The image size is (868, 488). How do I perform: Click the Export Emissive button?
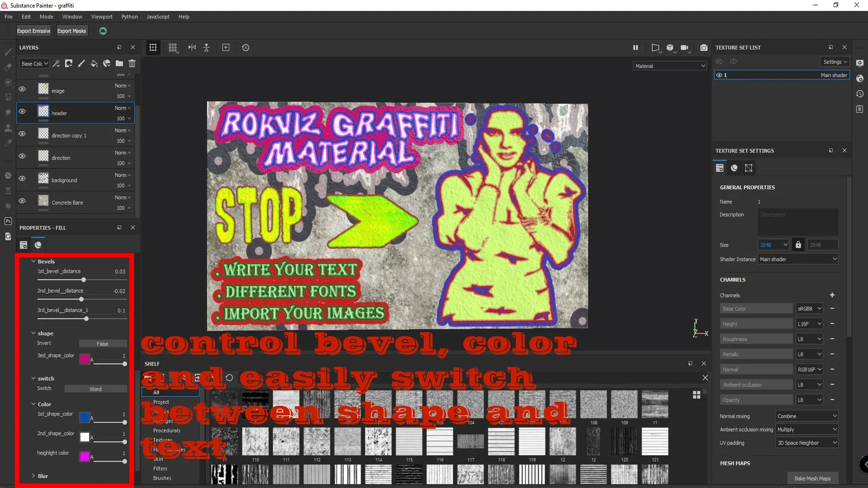(33, 31)
